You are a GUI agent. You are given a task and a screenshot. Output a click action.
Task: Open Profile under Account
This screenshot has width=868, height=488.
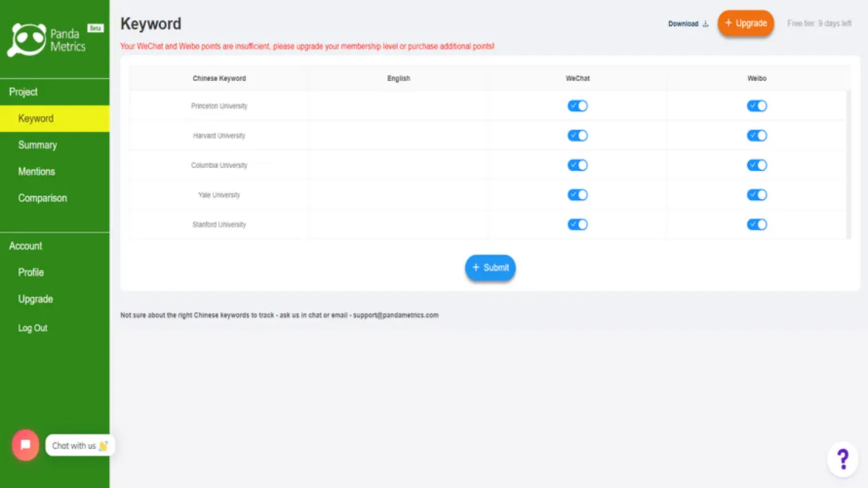click(x=31, y=272)
